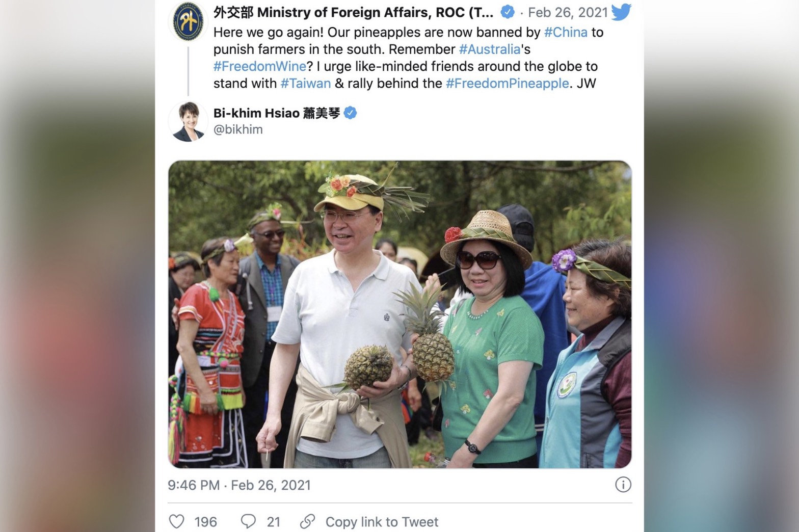Click the Bi-khim Hsiao display name
799x532 pixels.
(x=277, y=113)
